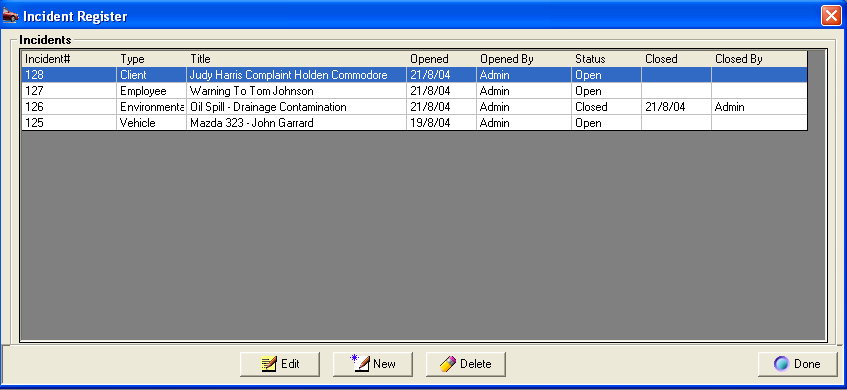Viewport: 847px width, 390px height.
Task: Click the Closed By column header
Action: tap(759, 59)
